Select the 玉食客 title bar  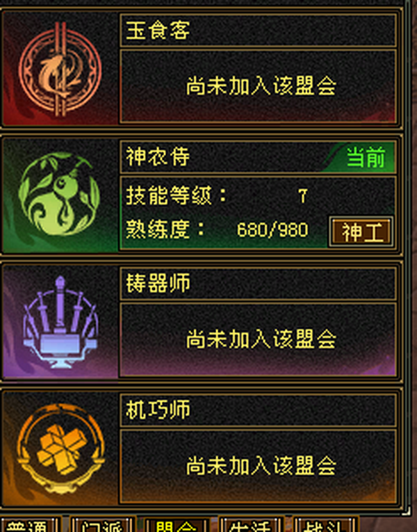click(x=258, y=30)
